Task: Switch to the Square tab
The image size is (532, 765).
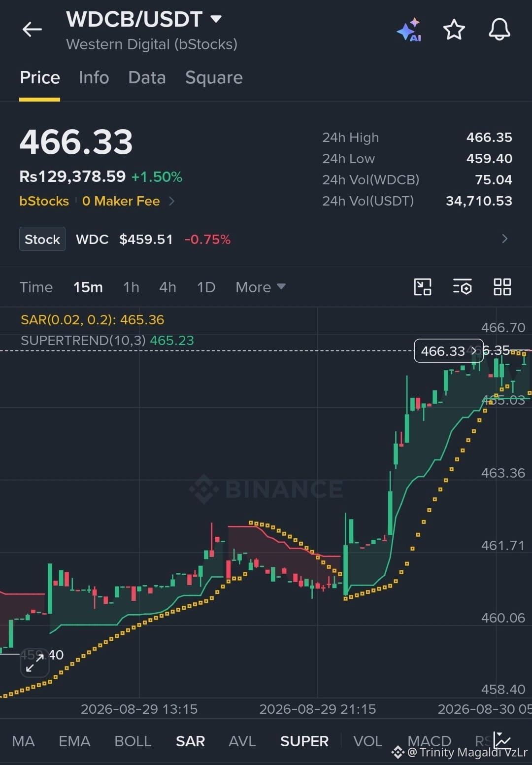Action: 214,78
